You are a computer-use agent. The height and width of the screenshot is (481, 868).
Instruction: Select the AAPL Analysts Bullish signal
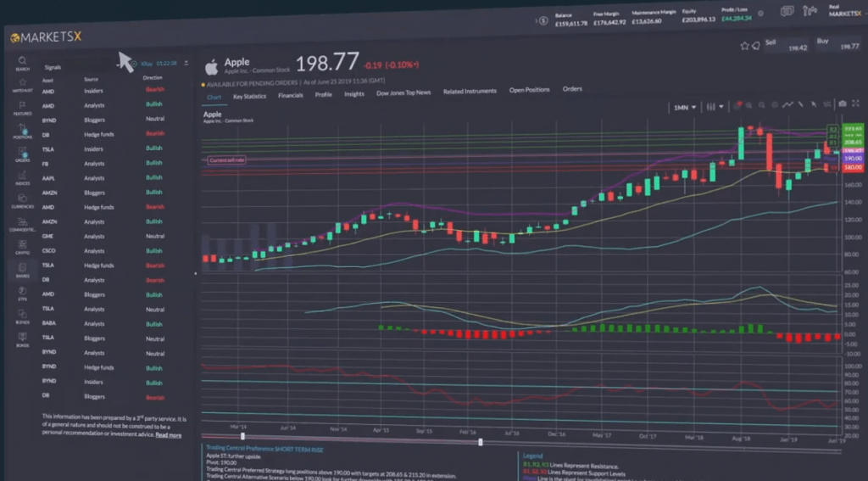[103, 178]
